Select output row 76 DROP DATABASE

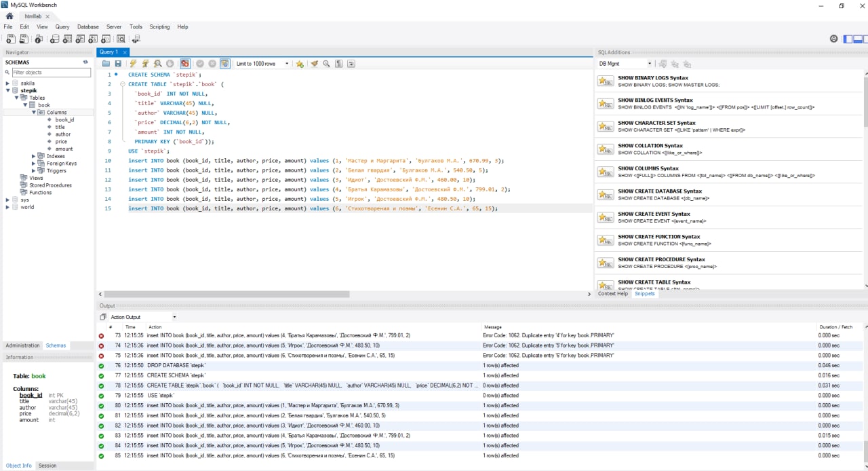[x=479, y=365]
